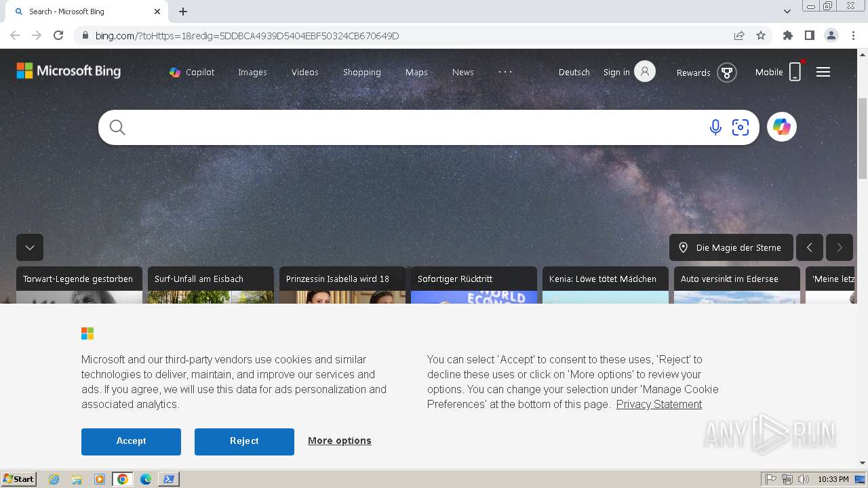Open 'Prinzessin Isabella wird 18' card
868x488 pixels.
pyautogui.click(x=342, y=285)
